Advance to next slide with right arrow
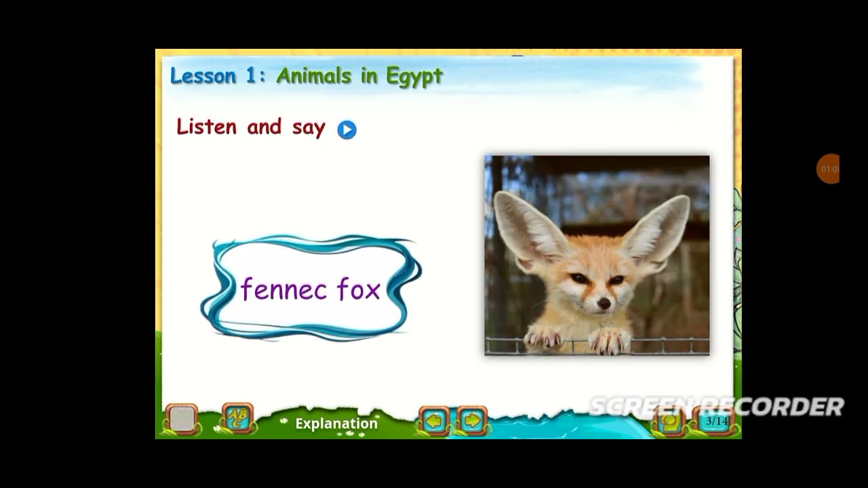The height and width of the screenshot is (488, 868). (x=472, y=422)
